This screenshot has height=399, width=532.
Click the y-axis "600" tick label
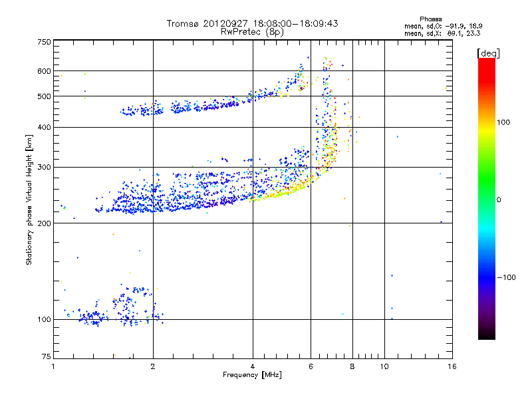pos(44,71)
